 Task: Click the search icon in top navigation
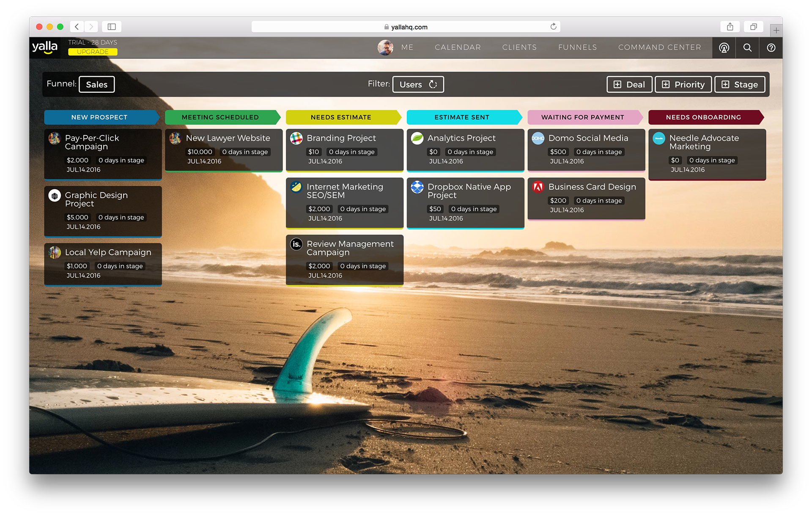(x=747, y=47)
